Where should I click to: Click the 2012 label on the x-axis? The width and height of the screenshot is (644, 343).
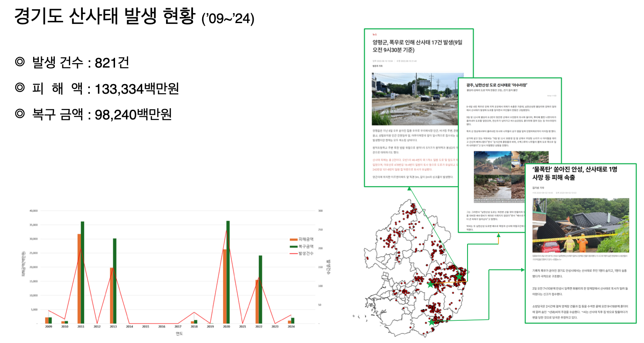97,326
